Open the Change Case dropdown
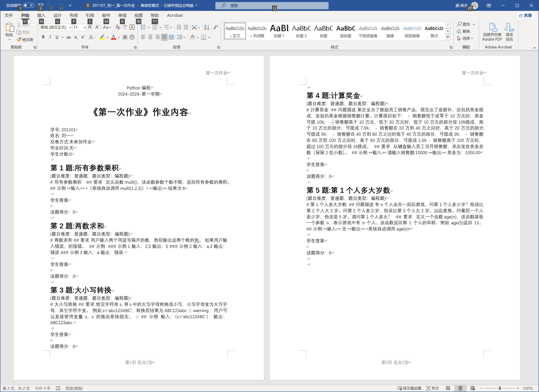The height and width of the screenshot is (392, 539). [x=107, y=27]
